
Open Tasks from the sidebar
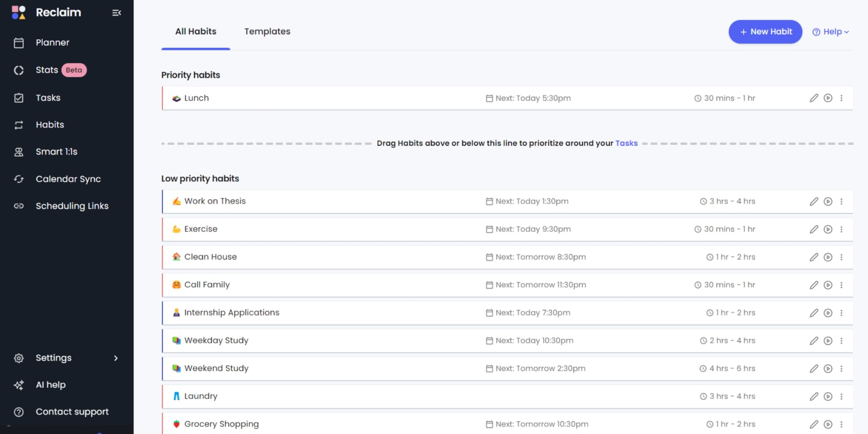(x=48, y=98)
